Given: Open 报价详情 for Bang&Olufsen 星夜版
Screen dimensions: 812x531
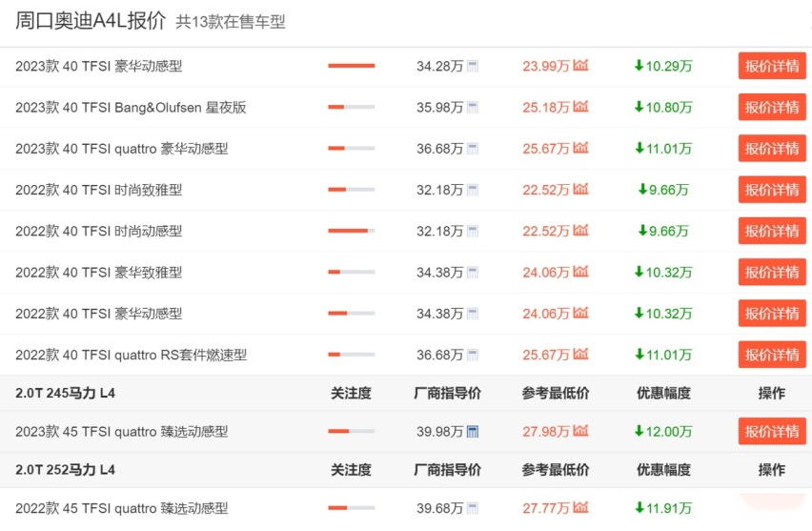Looking at the screenshot, I should tap(772, 107).
